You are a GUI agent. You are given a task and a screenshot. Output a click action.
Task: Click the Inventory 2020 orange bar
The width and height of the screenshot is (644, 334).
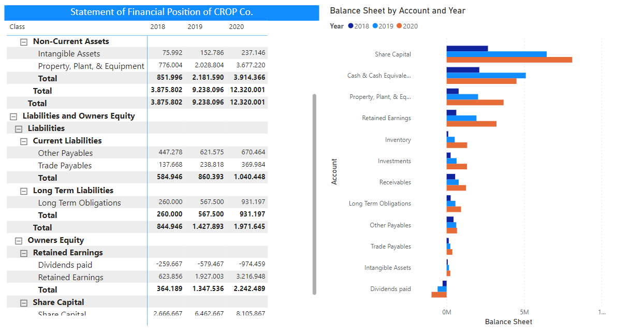(457, 145)
